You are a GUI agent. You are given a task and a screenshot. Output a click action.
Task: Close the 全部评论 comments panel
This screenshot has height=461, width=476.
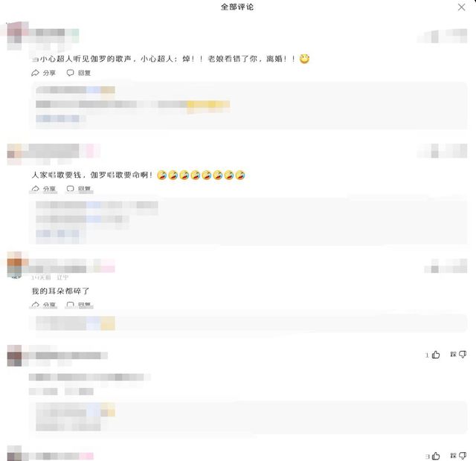(461, 7)
